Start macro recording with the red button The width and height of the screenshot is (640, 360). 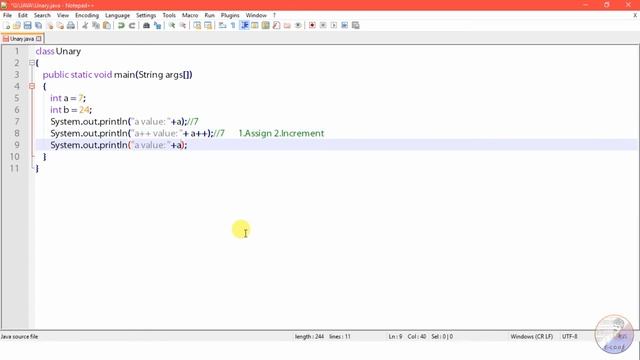[312, 25]
